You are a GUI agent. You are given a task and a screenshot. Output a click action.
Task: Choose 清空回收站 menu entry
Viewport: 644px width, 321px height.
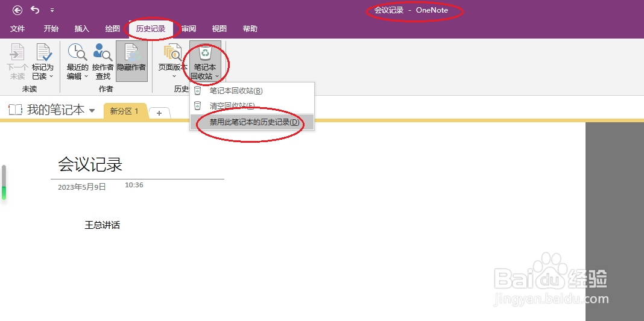252,106
